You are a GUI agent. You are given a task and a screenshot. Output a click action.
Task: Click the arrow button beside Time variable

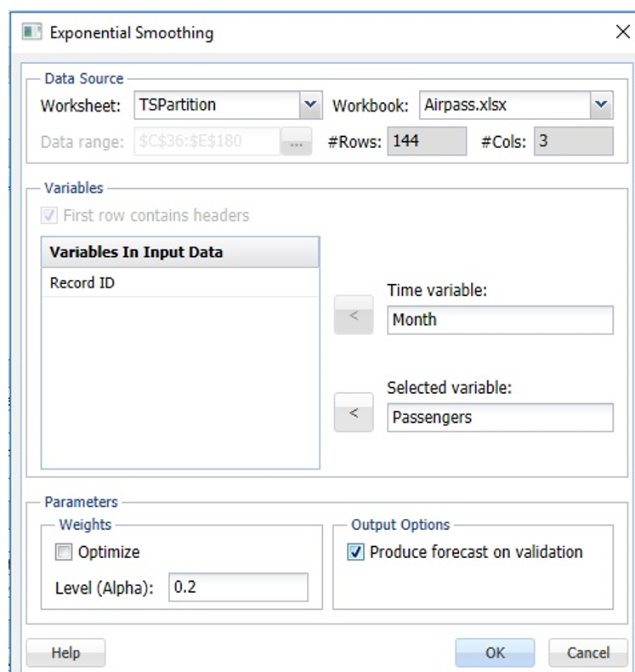click(354, 316)
